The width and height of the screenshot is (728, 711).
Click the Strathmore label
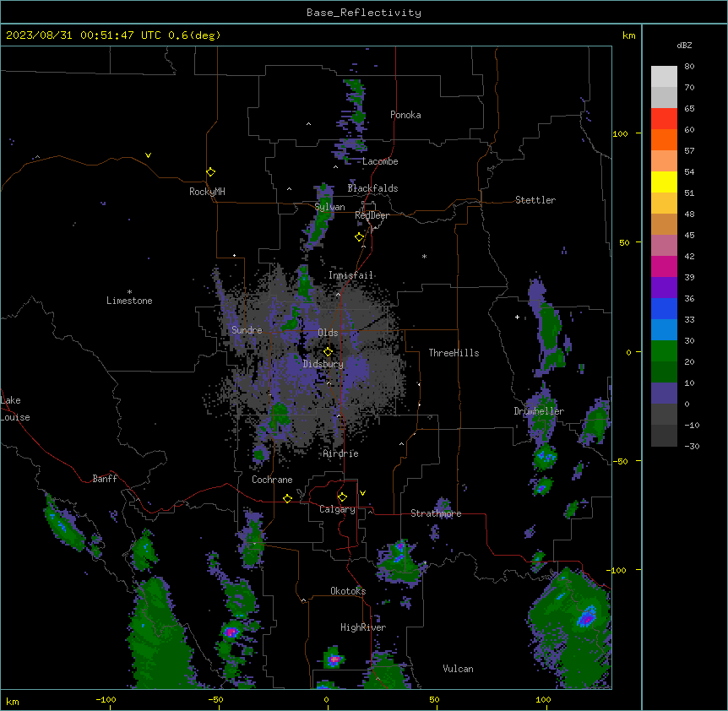pos(436,513)
